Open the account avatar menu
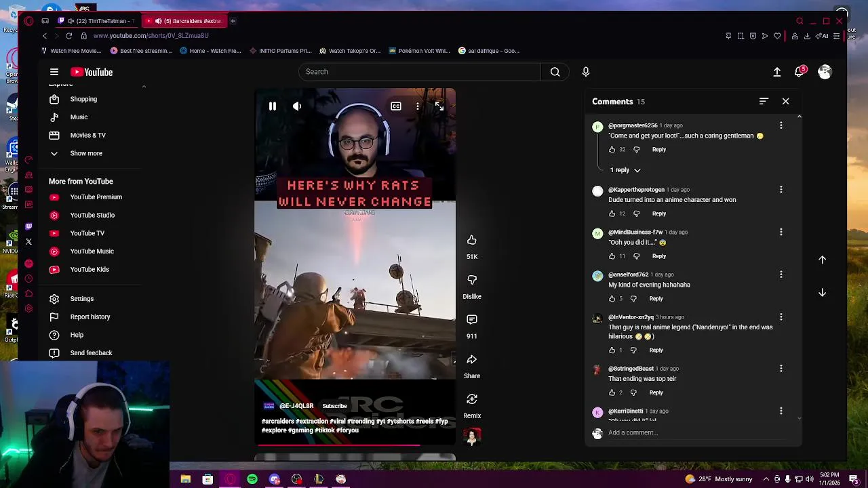The width and height of the screenshot is (868, 488). tap(825, 72)
